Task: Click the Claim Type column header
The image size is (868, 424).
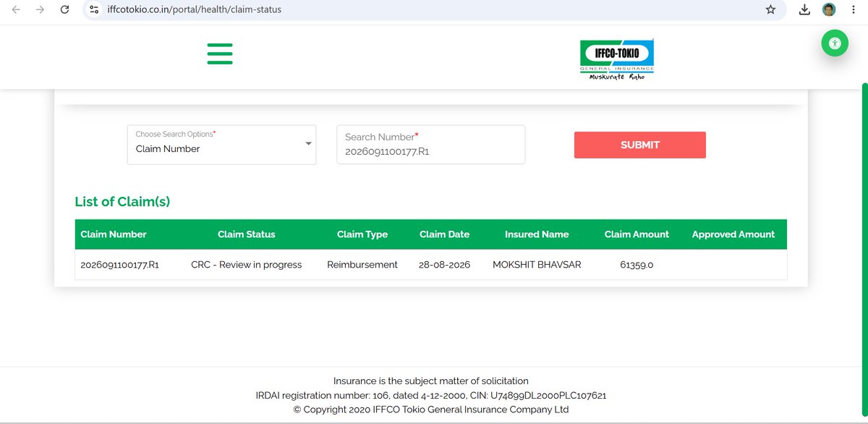Action: point(362,234)
